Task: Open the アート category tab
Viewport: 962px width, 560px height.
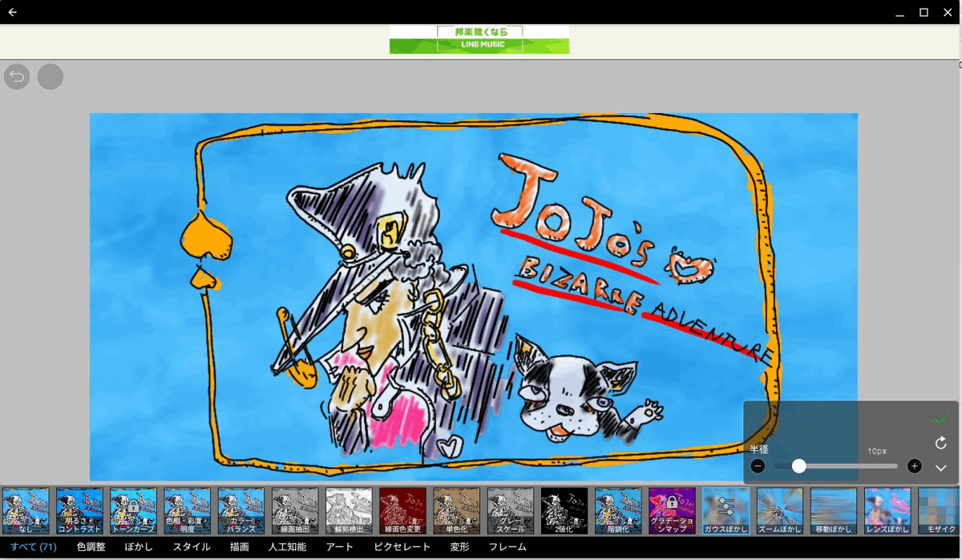Action: (x=340, y=547)
